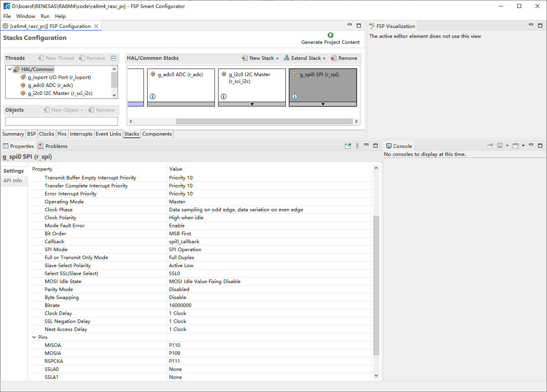Open info icon on g_i2c0 I2C Master stack
Image resolution: width=547 pixels, height=392 pixels.
pyautogui.click(x=224, y=97)
